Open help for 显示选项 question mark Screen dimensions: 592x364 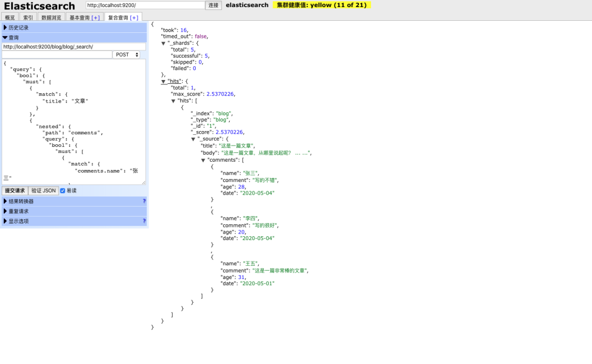pos(144,220)
